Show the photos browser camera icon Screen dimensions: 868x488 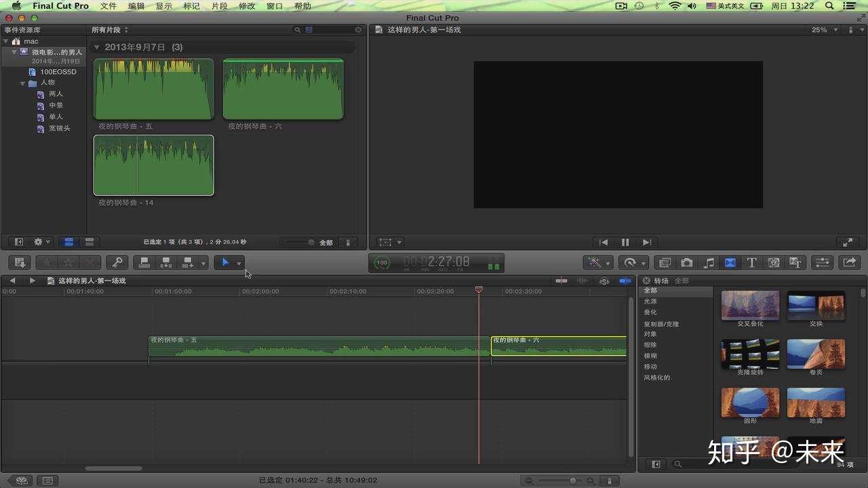click(x=687, y=262)
